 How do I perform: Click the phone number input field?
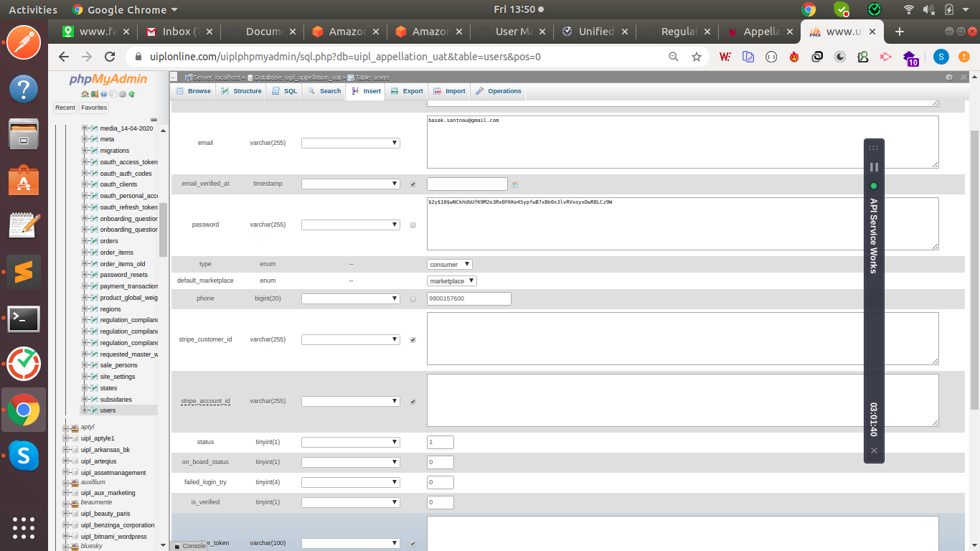point(468,298)
